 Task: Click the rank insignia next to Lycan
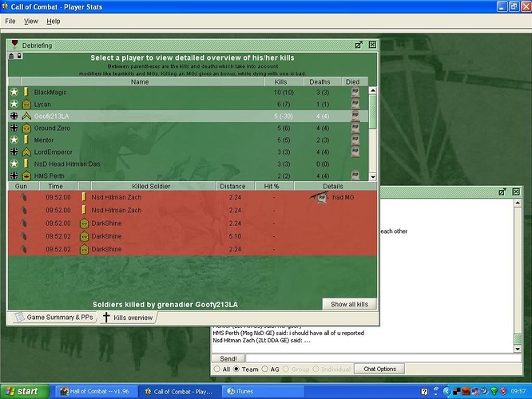pyautogui.click(x=26, y=104)
